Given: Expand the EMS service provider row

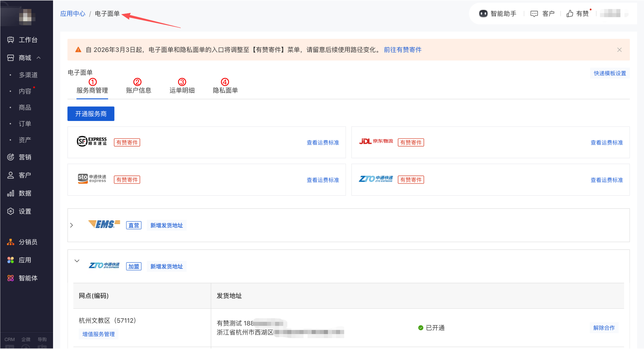Looking at the screenshot, I should pyautogui.click(x=72, y=225).
